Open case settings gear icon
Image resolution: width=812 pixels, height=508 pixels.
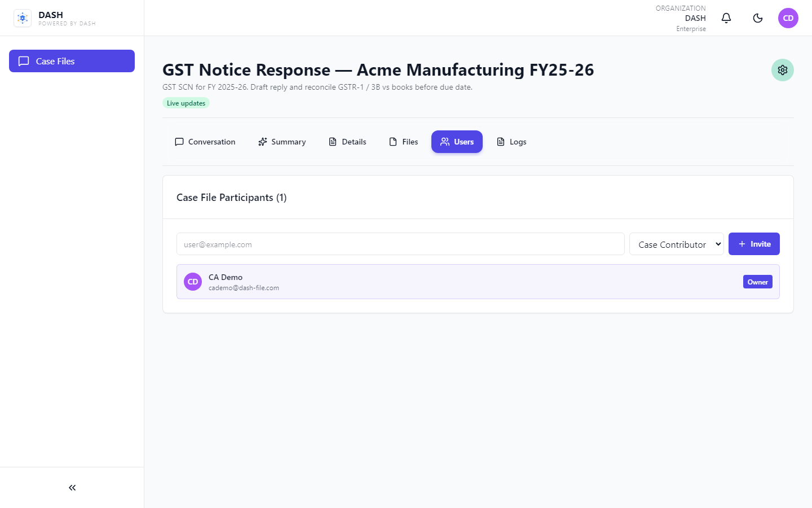[x=783, y=70]
